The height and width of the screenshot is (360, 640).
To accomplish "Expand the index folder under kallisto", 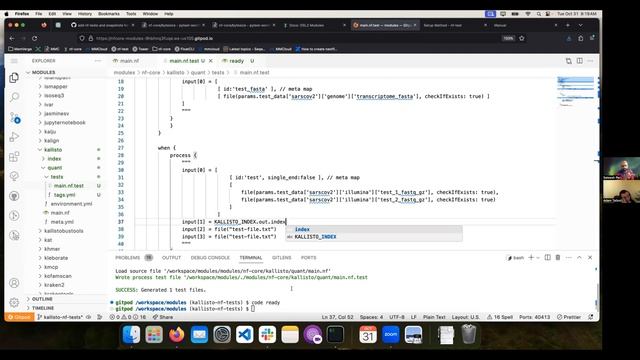I will point(54,159).
